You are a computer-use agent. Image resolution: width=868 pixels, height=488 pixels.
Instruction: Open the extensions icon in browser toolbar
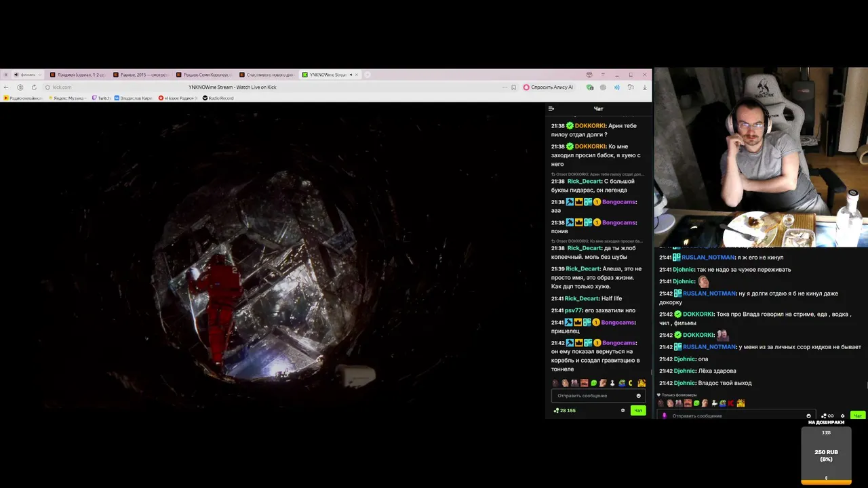click(630, 87)
